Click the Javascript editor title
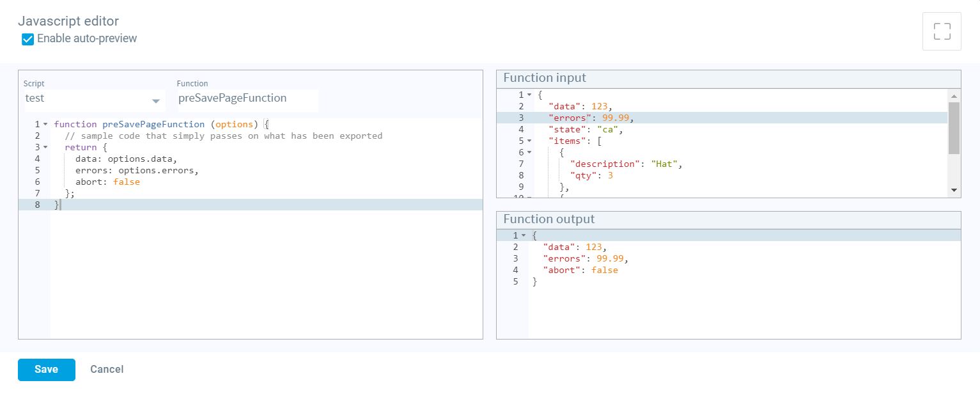 coord(68,22)
